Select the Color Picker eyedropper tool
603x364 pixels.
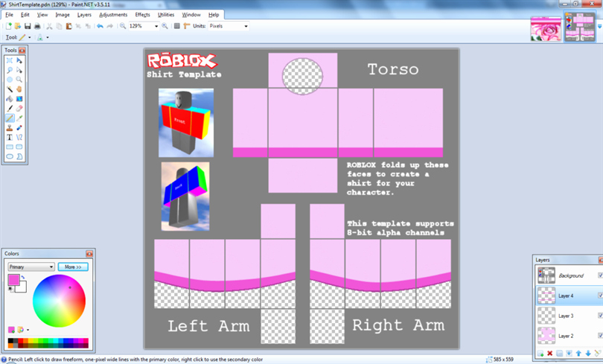(x=19, y=118)
